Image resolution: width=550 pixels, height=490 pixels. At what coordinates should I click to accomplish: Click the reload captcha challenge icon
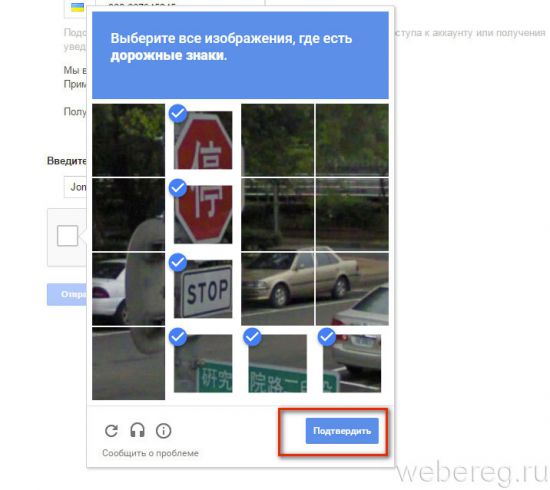pos(112,430)
